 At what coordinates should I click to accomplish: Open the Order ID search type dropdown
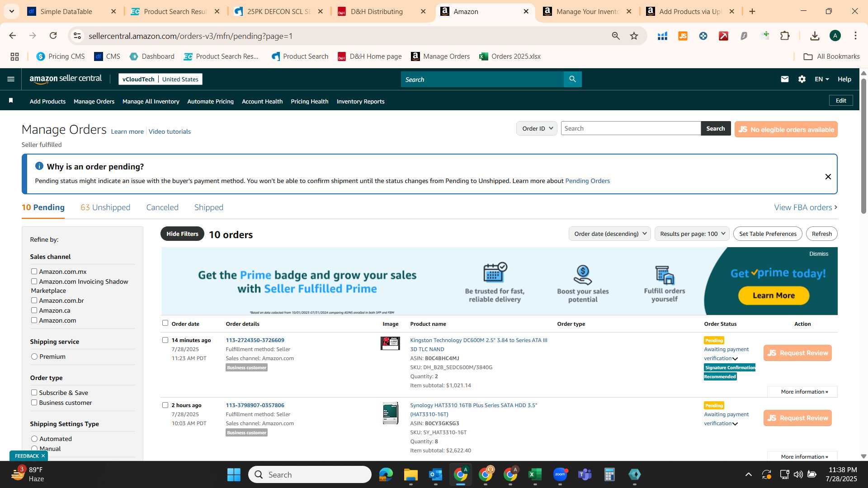[x=537, y=128]
